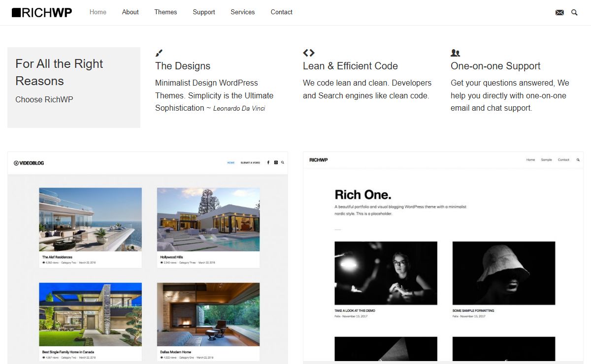This screenshot has height=364, width=591.
Task: Navigate to Support
Action: pyautogui.click(x=204, y=12)
